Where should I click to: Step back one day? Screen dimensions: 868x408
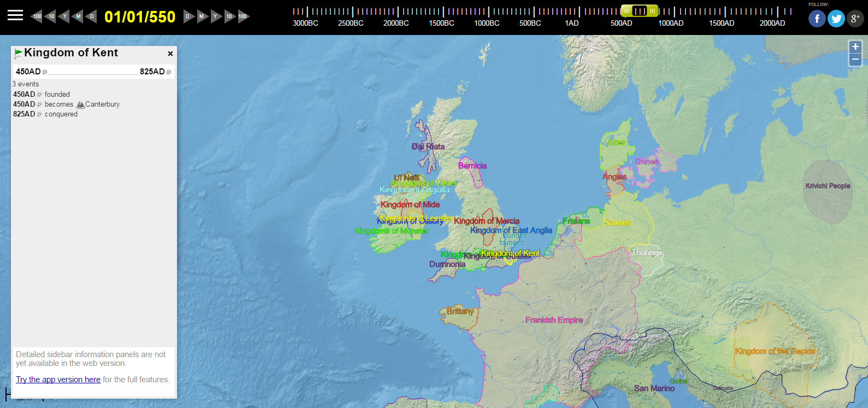pyautogui.click(x=91, y=16)
